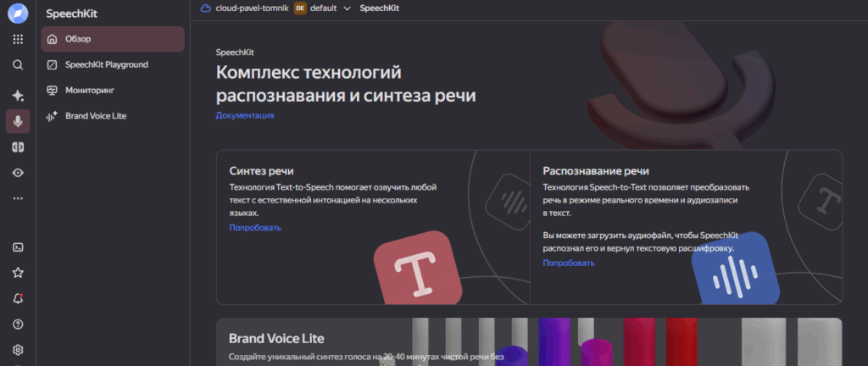Screen dimensions: 868x366
Task: Click the Yandex Cloud logo icon
Action: pos(18,14)
